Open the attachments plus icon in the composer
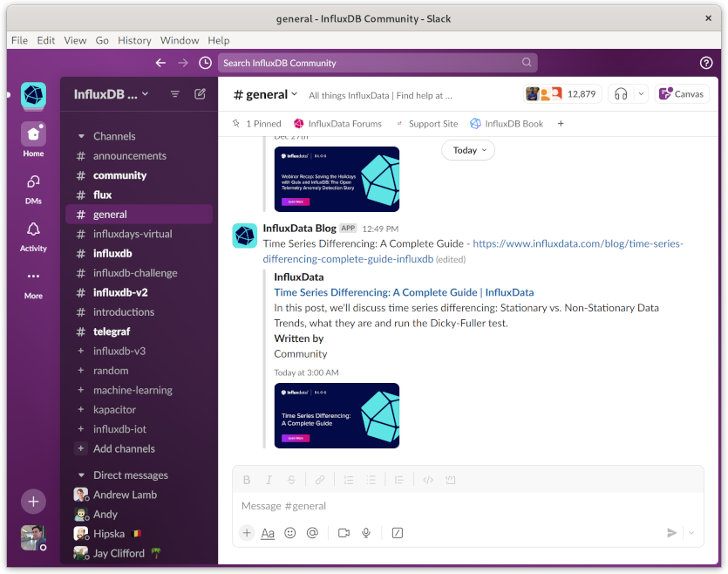Screen dimensions: 728x574 pos(246,532)
